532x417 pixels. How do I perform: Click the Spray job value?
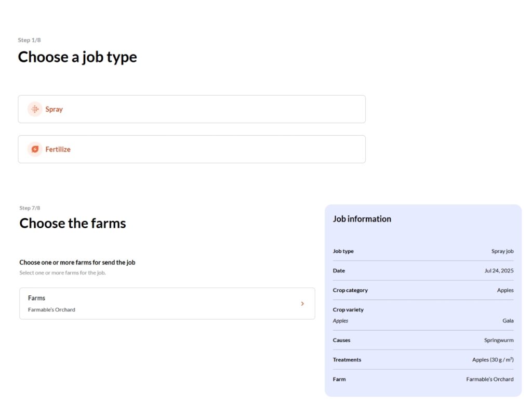coord(502,251)
